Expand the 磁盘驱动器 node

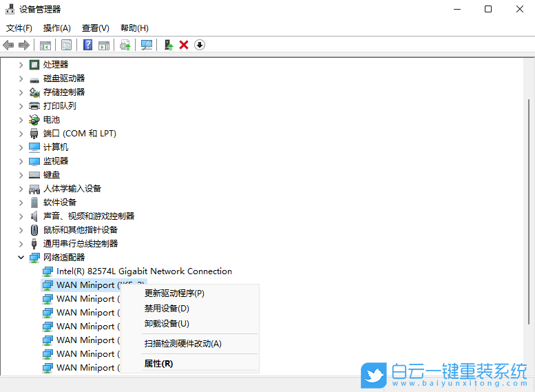(x=21, y=79)
